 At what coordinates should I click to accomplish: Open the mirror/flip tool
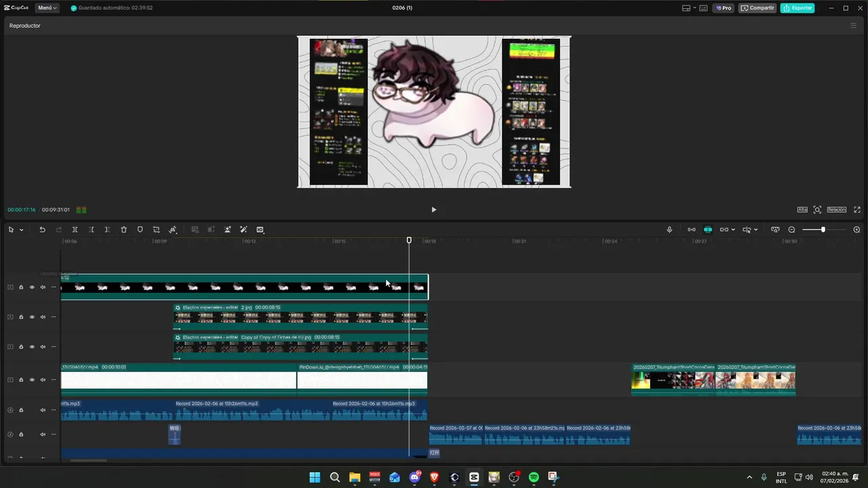coord(173,230)
